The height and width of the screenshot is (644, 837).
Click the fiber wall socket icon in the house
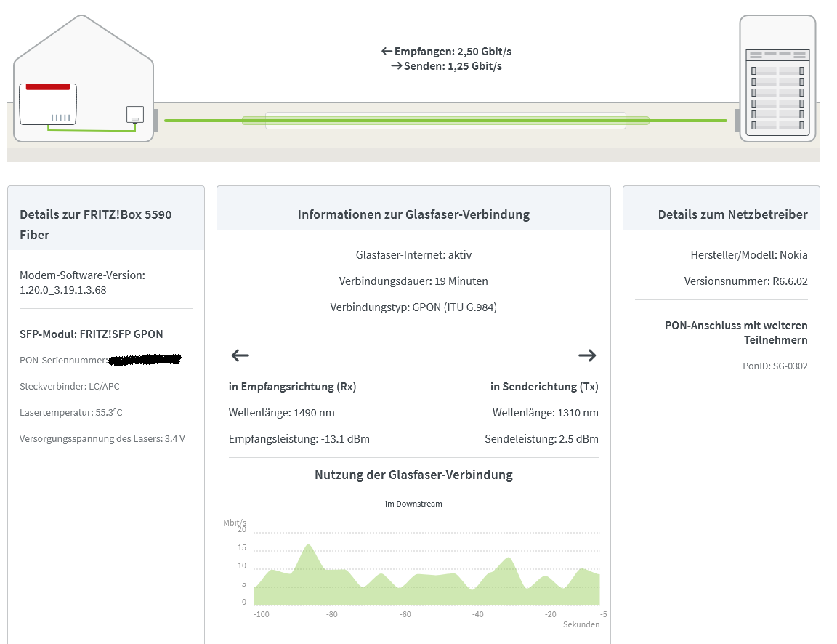(135, 115)
